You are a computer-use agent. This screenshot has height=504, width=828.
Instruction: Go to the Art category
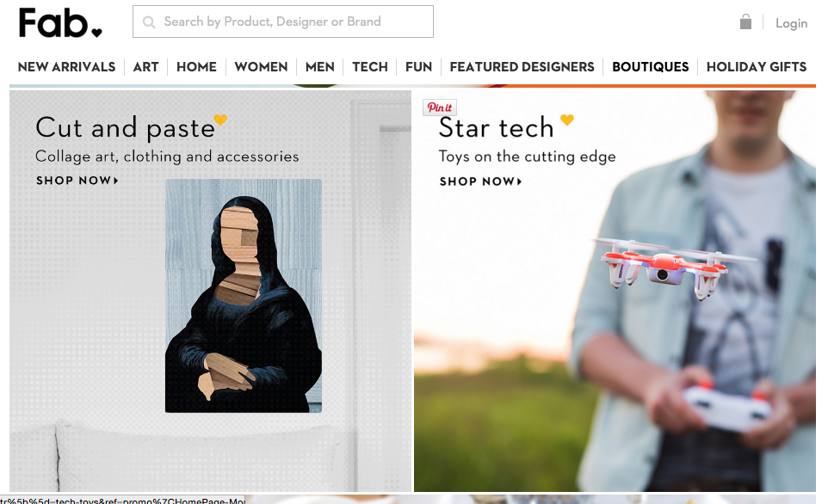click(145, 67)
